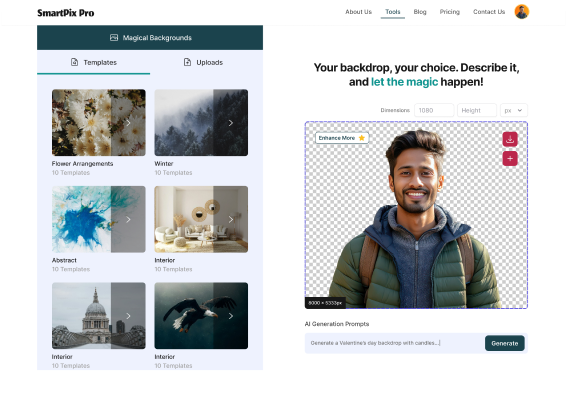Click the Enhance More button
This screenshot has width=566, height=401.
coord(341,138)
